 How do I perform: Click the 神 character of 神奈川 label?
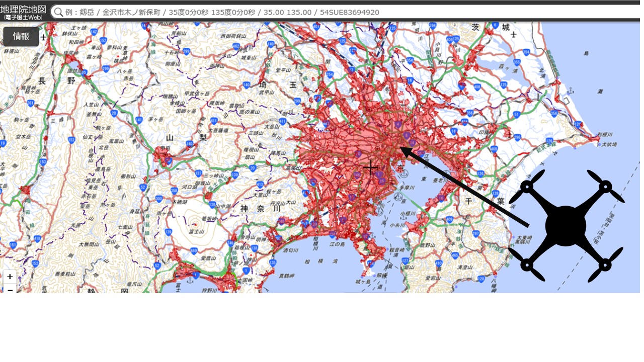click(x=244, y=209)
